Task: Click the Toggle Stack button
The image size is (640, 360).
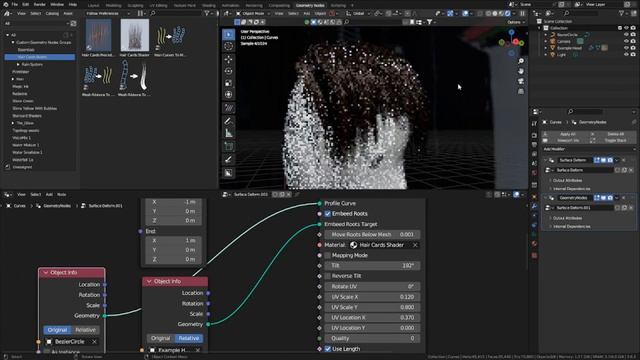Action: point(615,140)
